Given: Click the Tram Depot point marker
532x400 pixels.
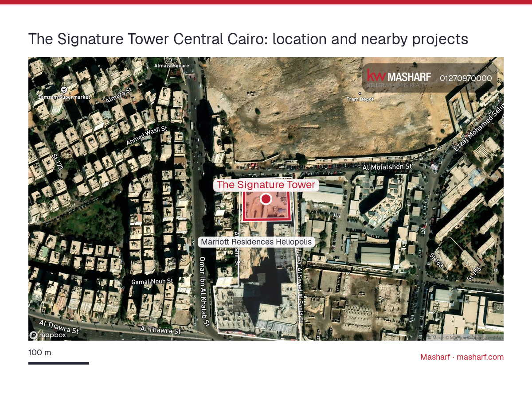Looking at the screenshot, I should coord(360,93).
